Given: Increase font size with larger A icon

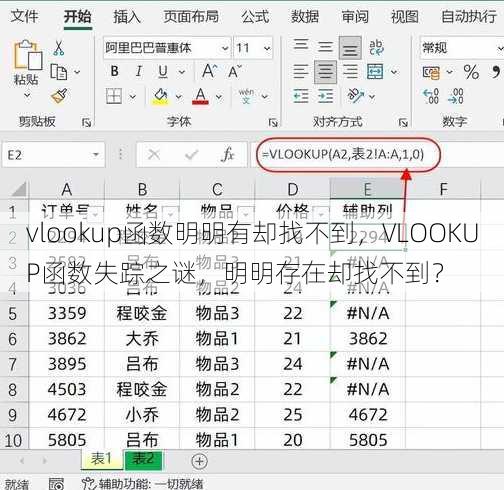Looking at the screenshot, I should click(210, 71).
